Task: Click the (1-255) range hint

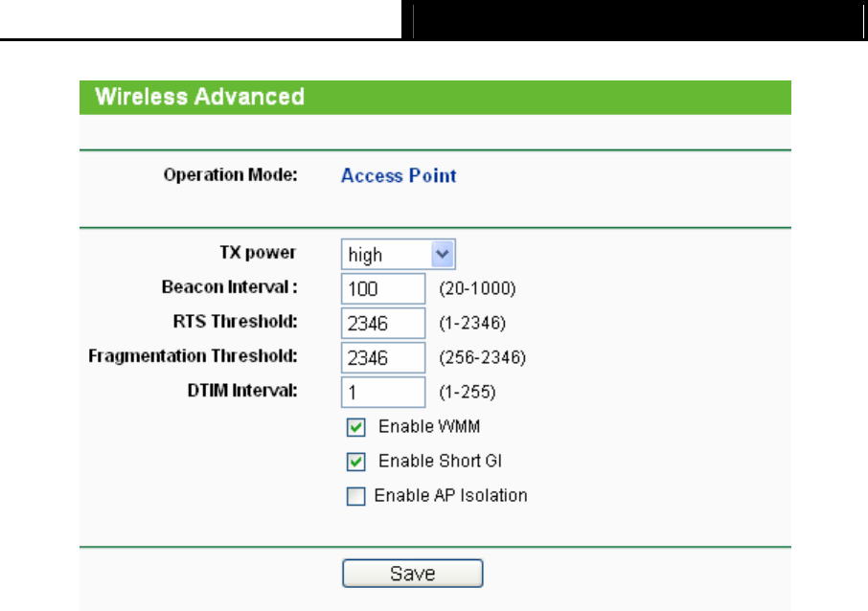Action: click(x=468, y=392)
